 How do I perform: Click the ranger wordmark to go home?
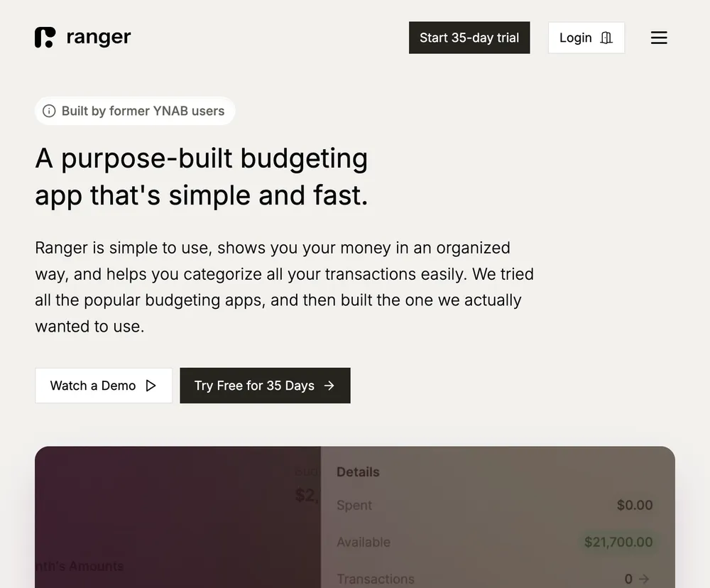pyautogui.click(x=98, y=37)
